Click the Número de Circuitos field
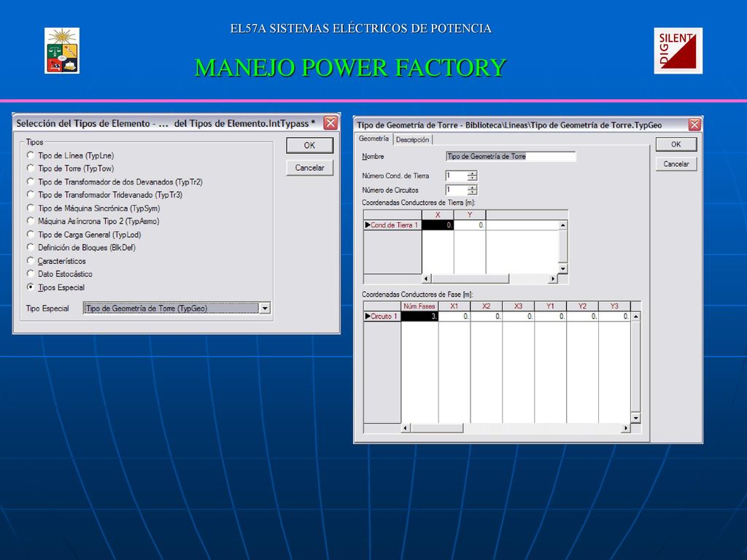 click(x=457, y=190)
